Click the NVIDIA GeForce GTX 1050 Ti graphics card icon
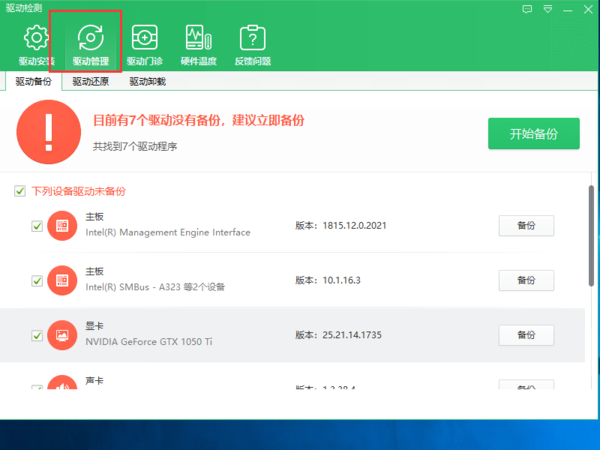Viewport: 600px width, 450px height. point(62,335)
